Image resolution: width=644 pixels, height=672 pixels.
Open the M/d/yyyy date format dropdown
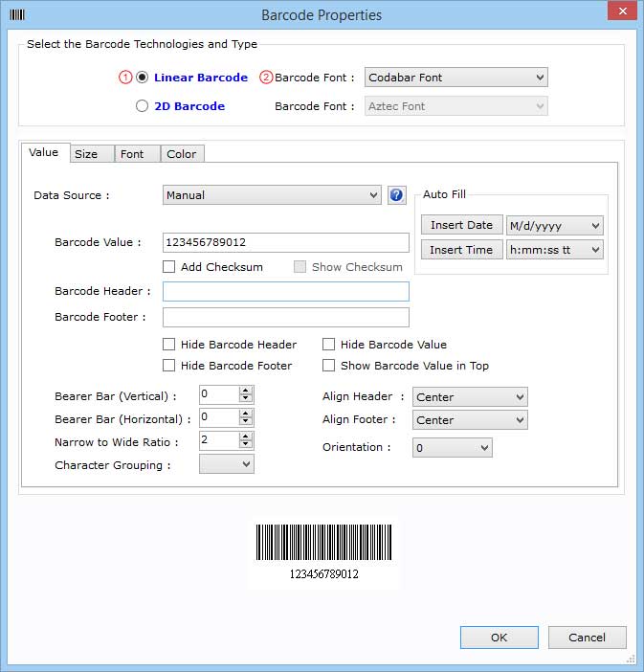click(x=554, y=225)
